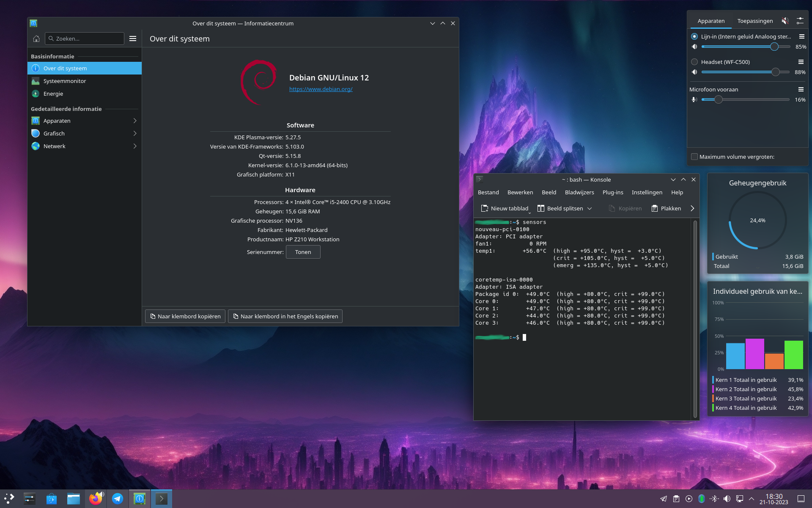812x508 pixels.
Task: Select the Info Center taskbar entry
Action: tap(140, 499)
